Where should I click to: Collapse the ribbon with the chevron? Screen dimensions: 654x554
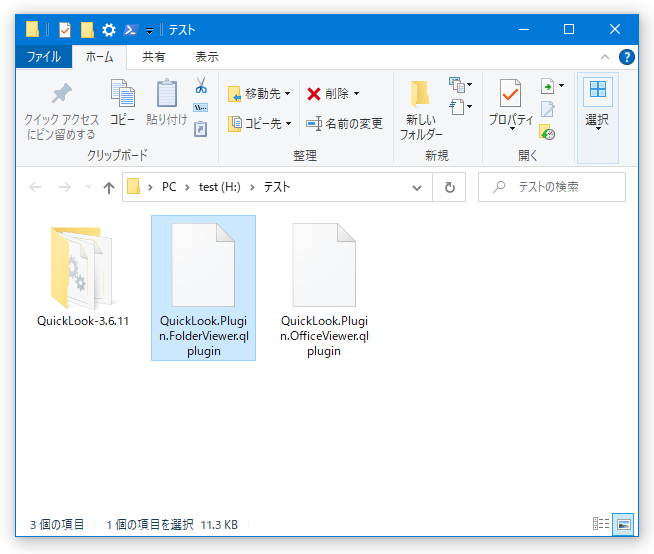[x=605, y=57]
